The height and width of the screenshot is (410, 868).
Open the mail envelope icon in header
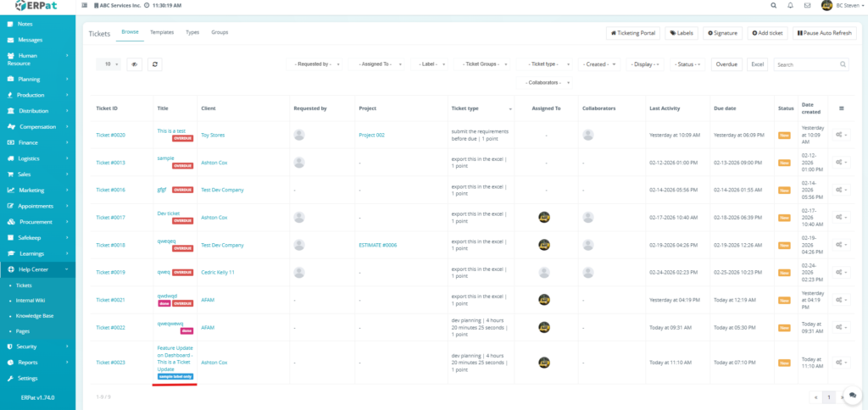point(807,5)
